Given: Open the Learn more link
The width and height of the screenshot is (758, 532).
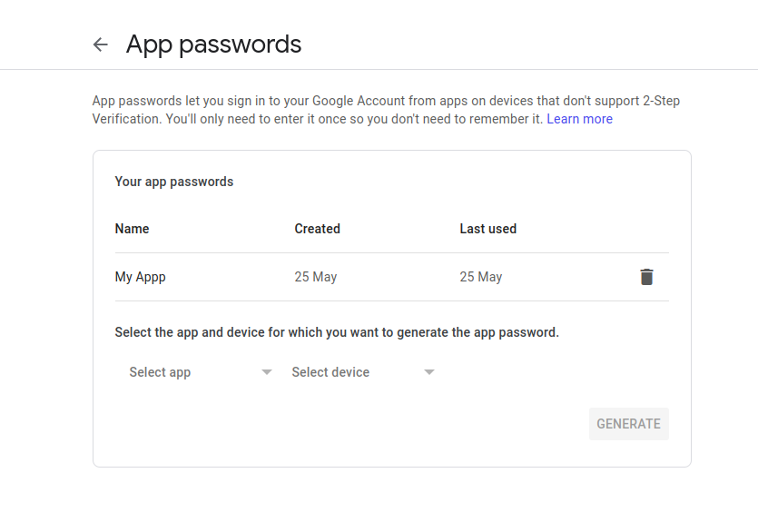Looking at the screenshot, I should tap(579, 118).
